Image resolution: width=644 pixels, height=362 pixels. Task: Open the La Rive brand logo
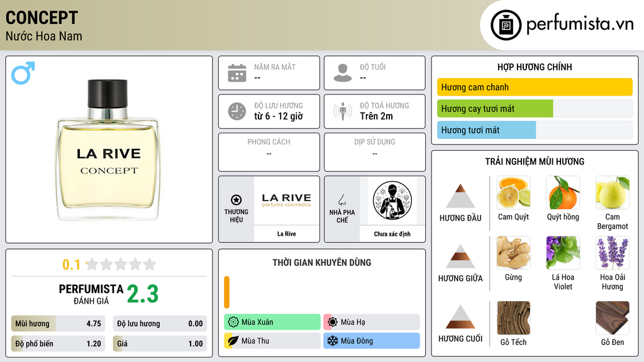point(287,200)
